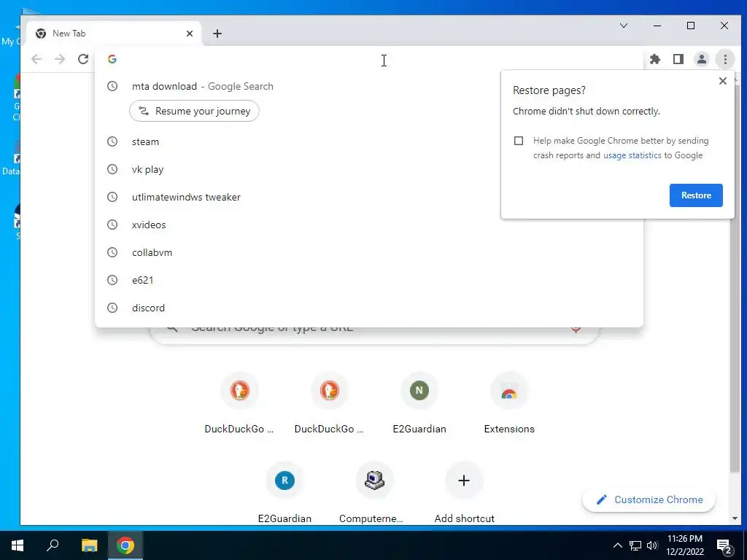Viewport: 747px width, 560px height.
Task: Reload the page with the refresh icon
Action: point(83,59)
